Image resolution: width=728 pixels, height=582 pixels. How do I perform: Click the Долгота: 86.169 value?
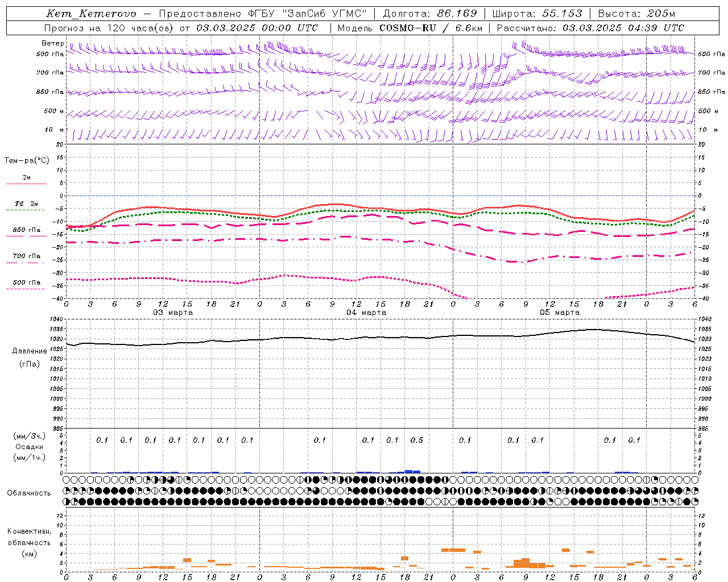pyautogui.click(x=430, y=14)
